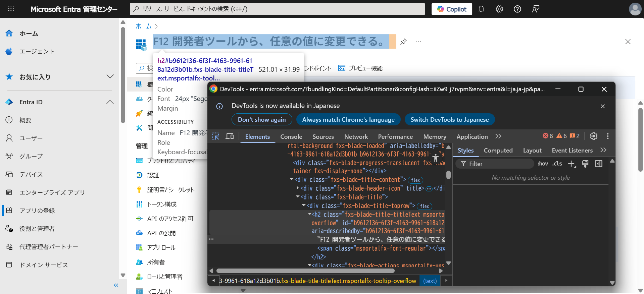This screenshot has height=294, width=644.
Task: Close the app registration blade
Action: point(628,42)
